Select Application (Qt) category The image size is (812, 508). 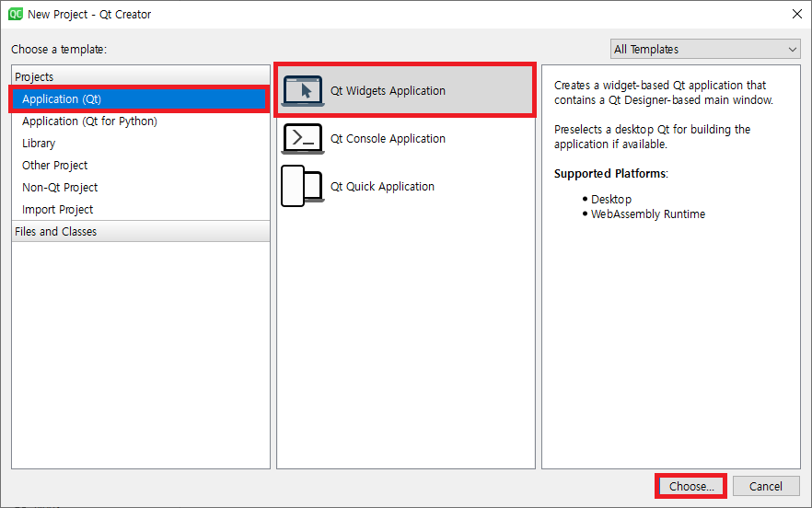(x=139, y=98)
